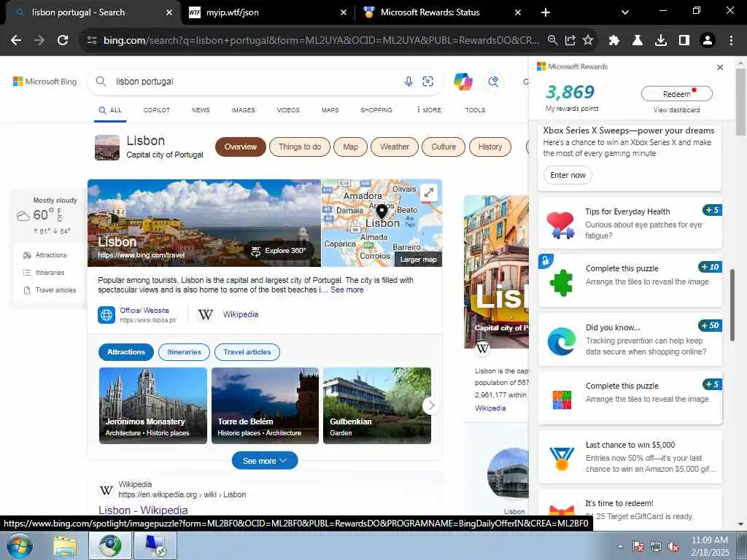Click the visual search camera icon
The height and width of the screenshot is (560, 747).
pos(427,82)
